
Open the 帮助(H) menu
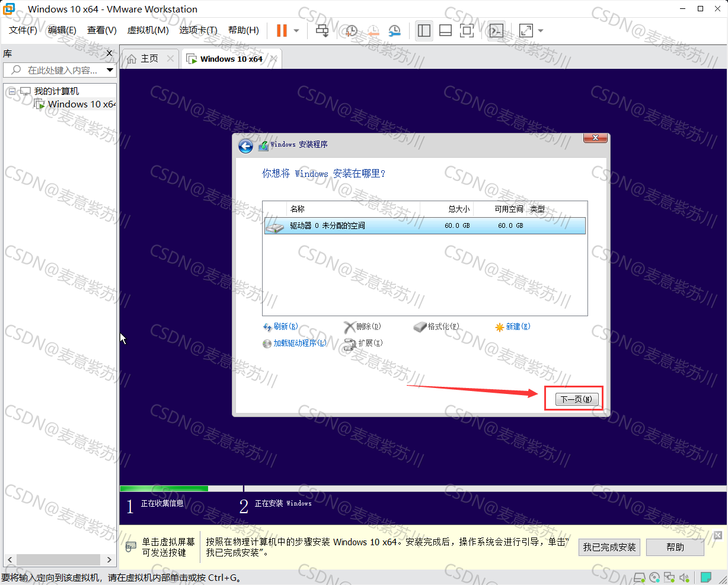243,30
